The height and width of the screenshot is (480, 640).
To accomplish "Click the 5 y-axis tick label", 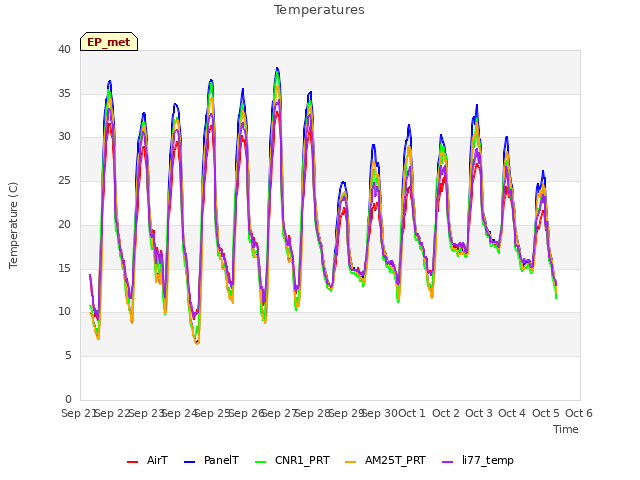I will 68,356.
